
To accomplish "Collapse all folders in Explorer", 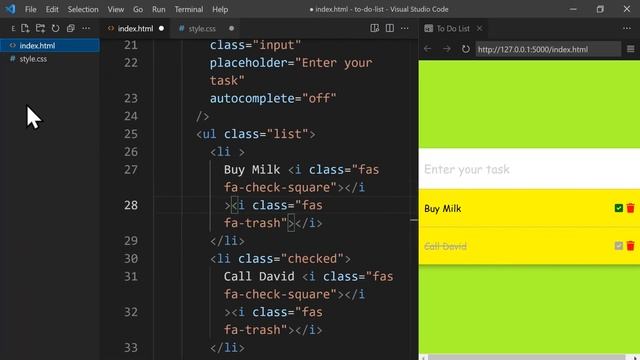I will click(71, 28).
